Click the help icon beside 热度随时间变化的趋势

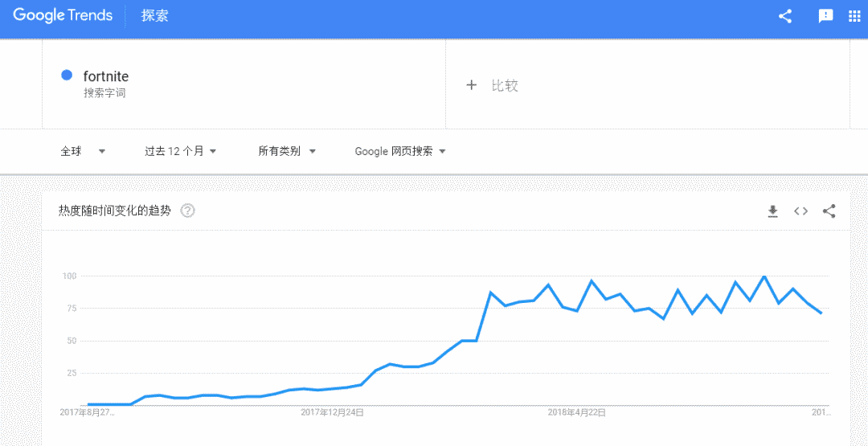(188, 211)
